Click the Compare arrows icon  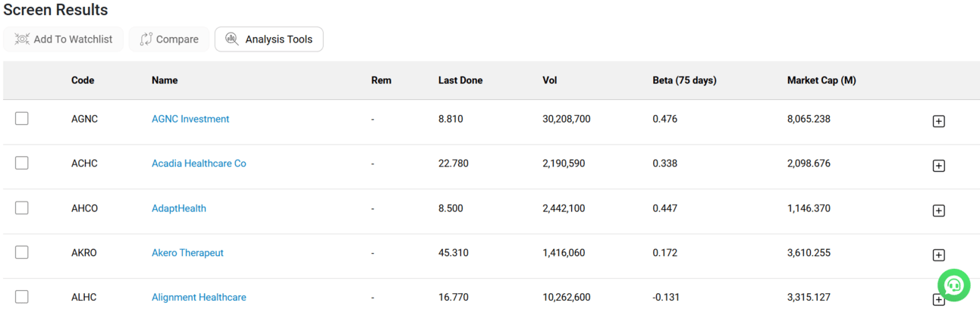coord(146,39)
